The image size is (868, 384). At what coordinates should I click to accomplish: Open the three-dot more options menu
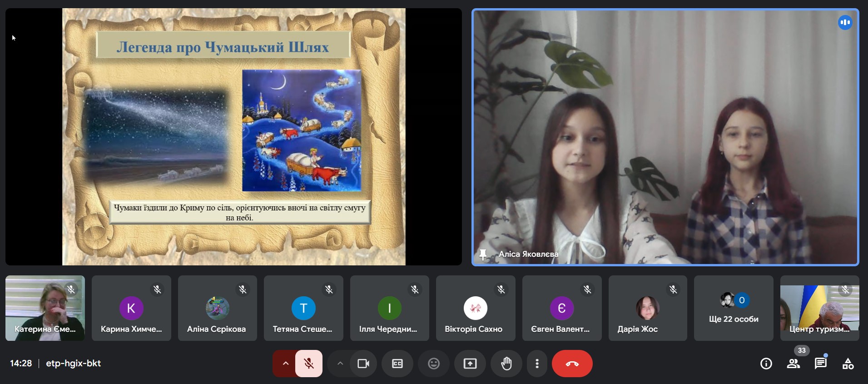tap(537, 364)
